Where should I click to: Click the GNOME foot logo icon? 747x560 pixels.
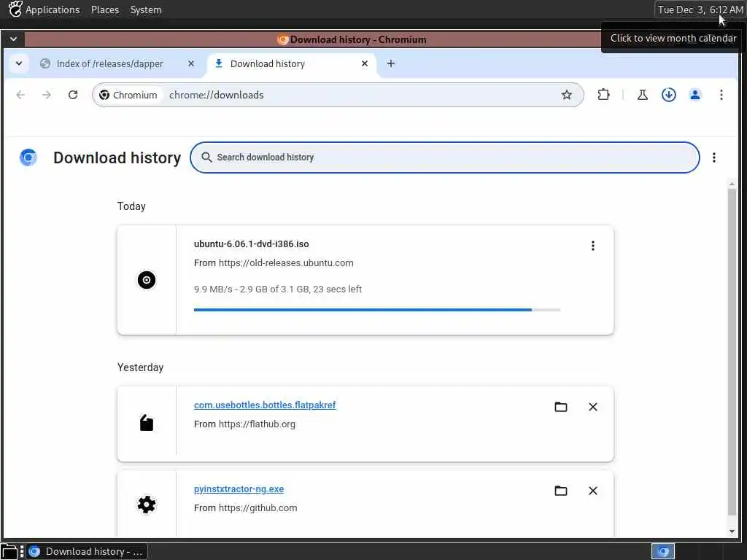tap(15, 9)
